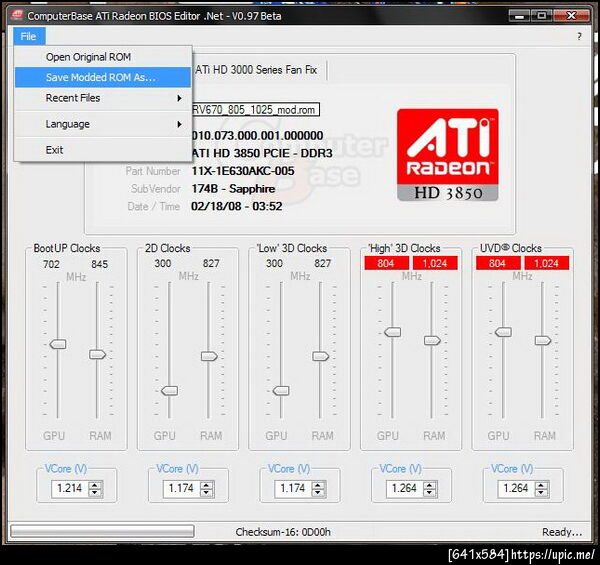Click 'High' 3D RAM value 1,024
The height and width of the screenshot is (565, 600).
[x=435, y=263]
